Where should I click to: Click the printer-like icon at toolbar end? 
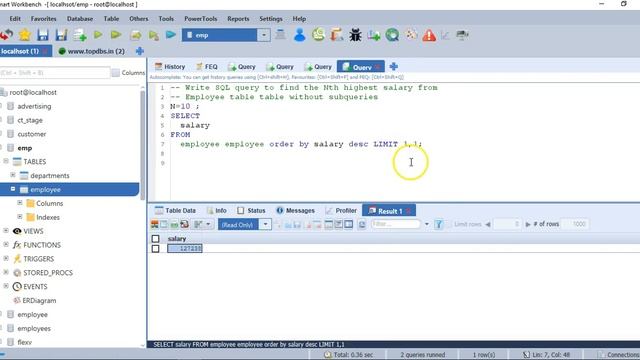tap(462, 35)
